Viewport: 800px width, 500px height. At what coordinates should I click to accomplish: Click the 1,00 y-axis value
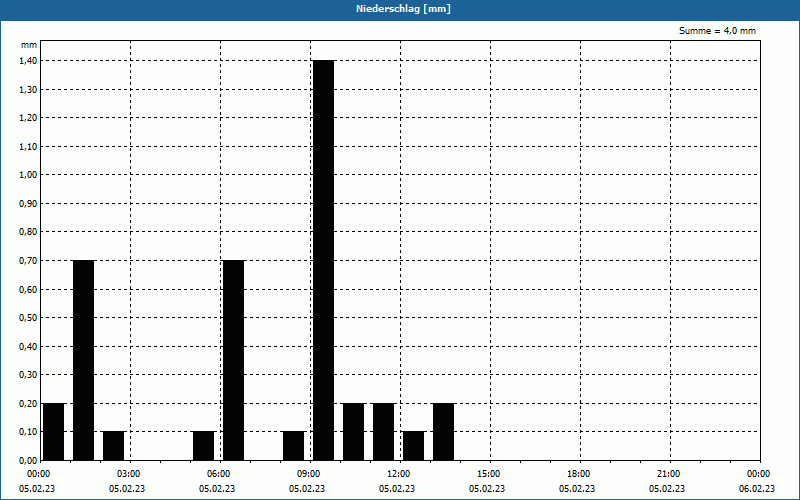[28, 175]
